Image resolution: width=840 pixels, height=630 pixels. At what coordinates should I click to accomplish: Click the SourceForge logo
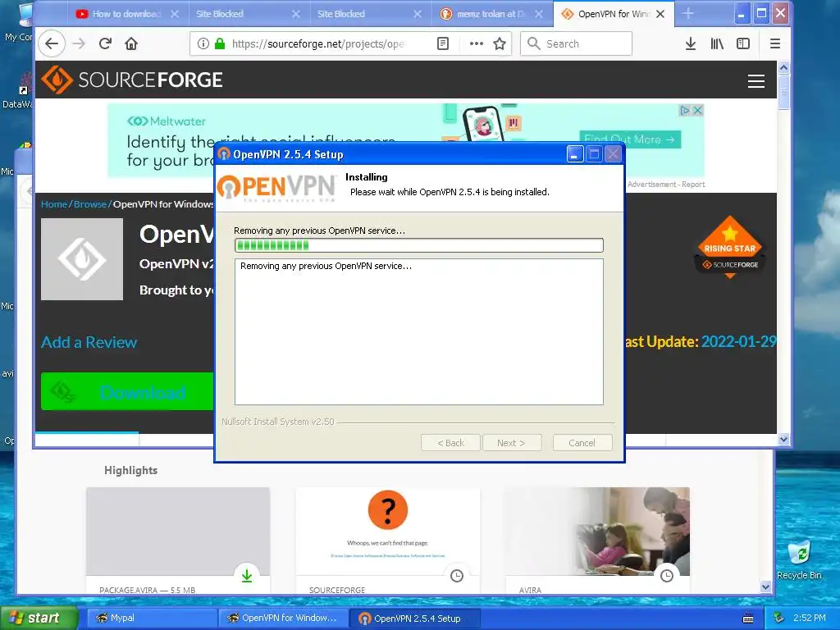132,80
